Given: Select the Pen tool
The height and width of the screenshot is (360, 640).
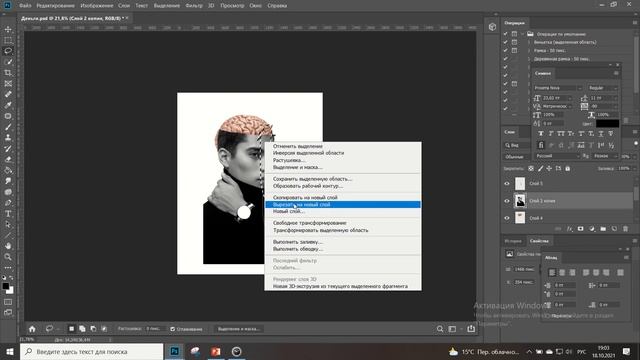Looking at the screenshot, I should [x=8, y=203].
